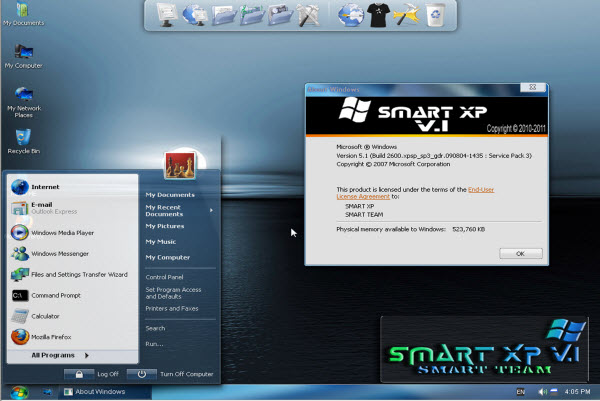
Task: Select Run... in the Start menu
Action: 154,344
